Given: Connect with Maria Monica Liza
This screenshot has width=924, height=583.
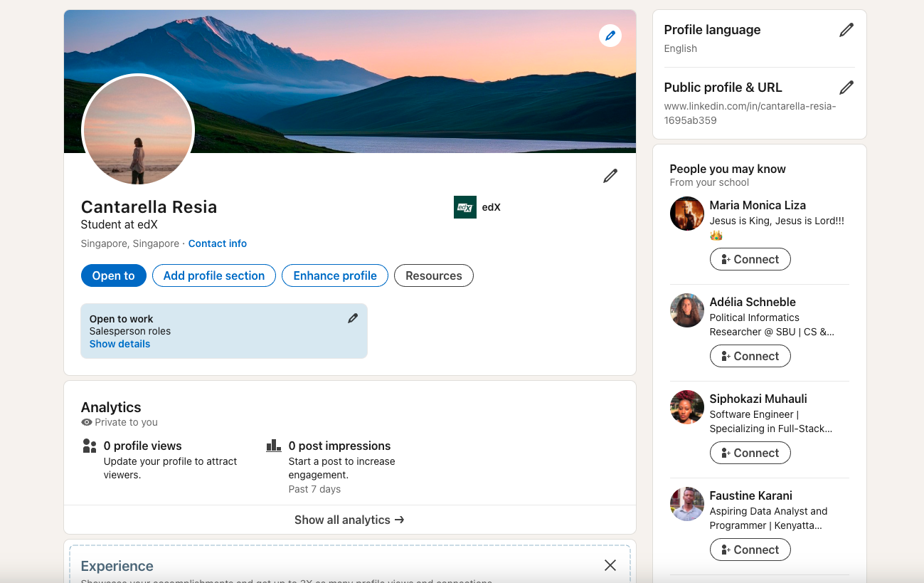Looking at the screenshot, I should (x=750, y=259).
